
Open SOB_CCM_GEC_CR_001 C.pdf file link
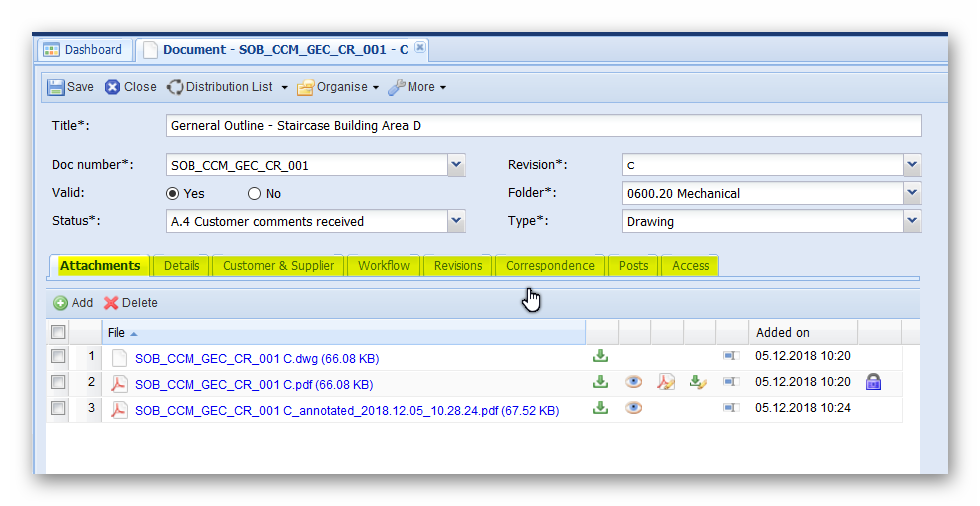[254, 384]
